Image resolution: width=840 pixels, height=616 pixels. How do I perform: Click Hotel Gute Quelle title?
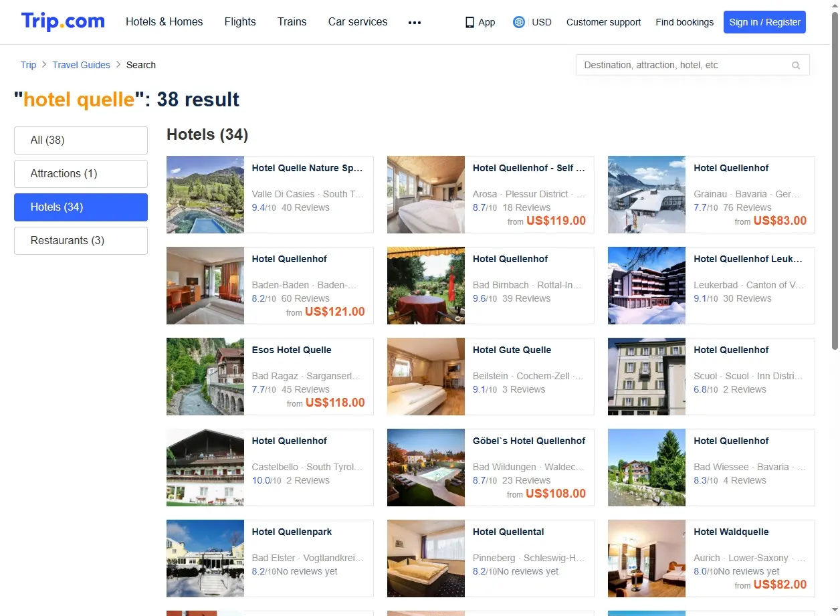512,350
